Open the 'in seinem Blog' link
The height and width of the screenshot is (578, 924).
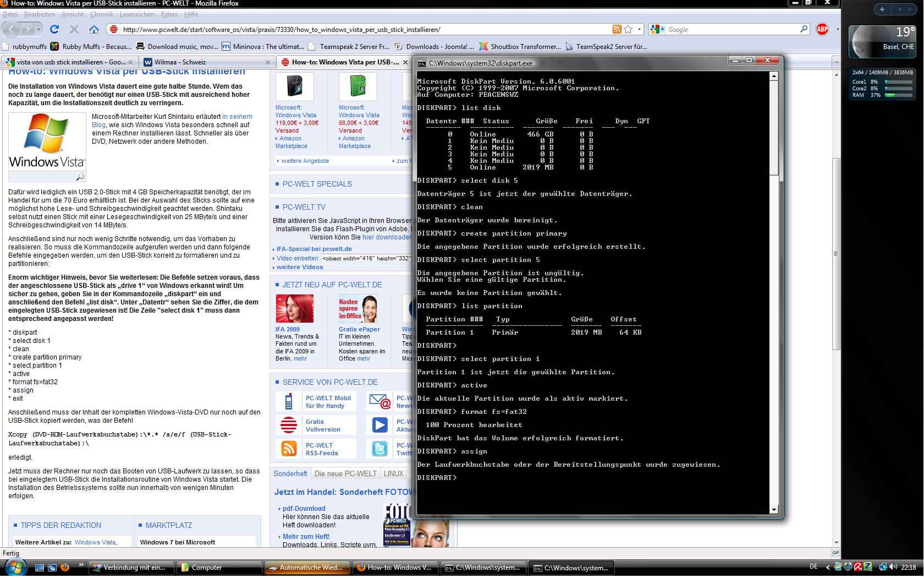pos(237,117)
